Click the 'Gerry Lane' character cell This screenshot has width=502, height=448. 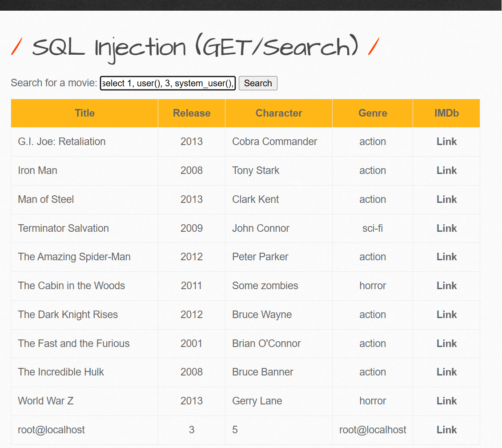(x=278, y=401)
